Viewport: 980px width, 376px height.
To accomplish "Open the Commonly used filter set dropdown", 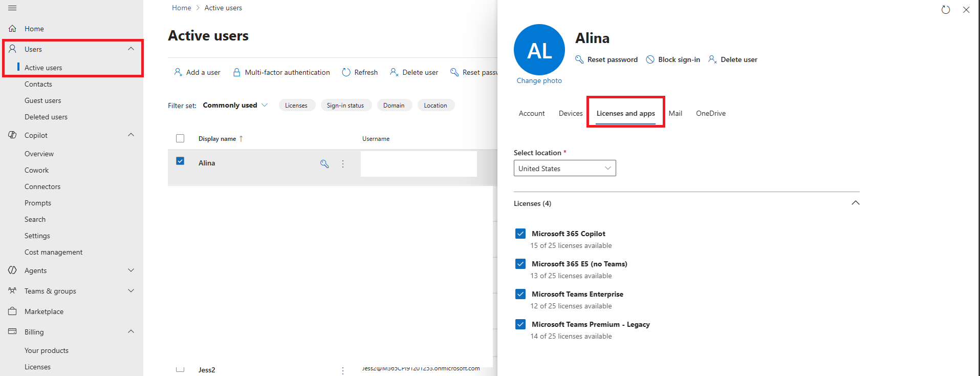I will pyautogui.click(x=235, y=105).
